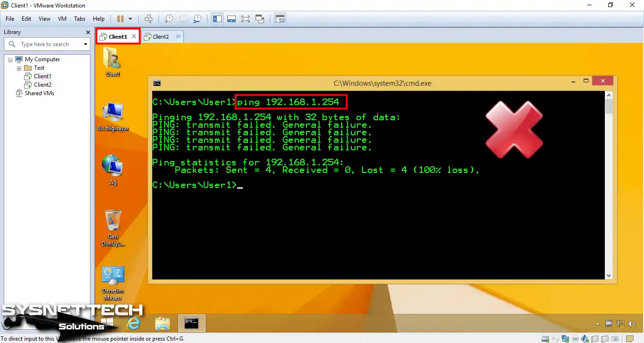Open the Snapshot Manager
644x343 pixels.
point(198,18)
